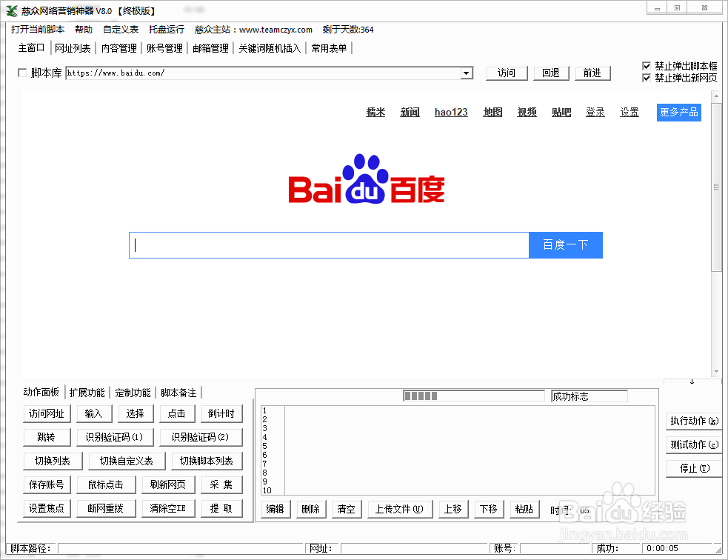The width and height of the screenshot is (728, 560).
Task: Switch to the 常用表单 tab
Action: (329, 48)
